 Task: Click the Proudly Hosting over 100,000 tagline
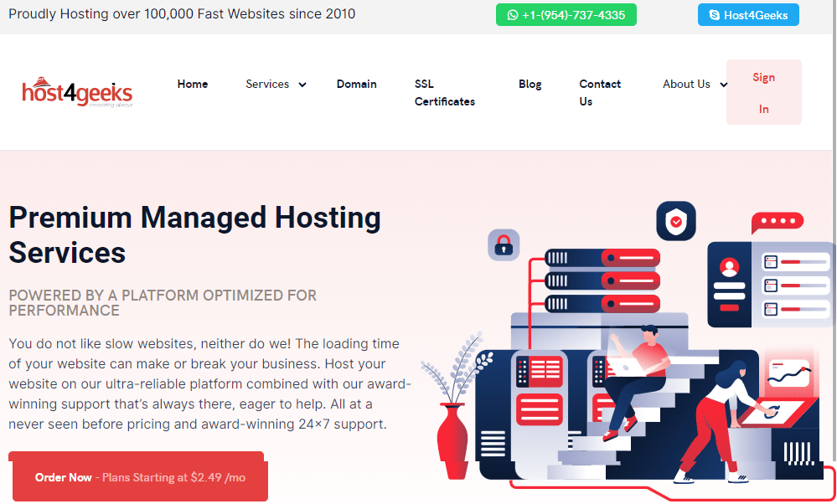pyautogui.click(x=182, y=14)
